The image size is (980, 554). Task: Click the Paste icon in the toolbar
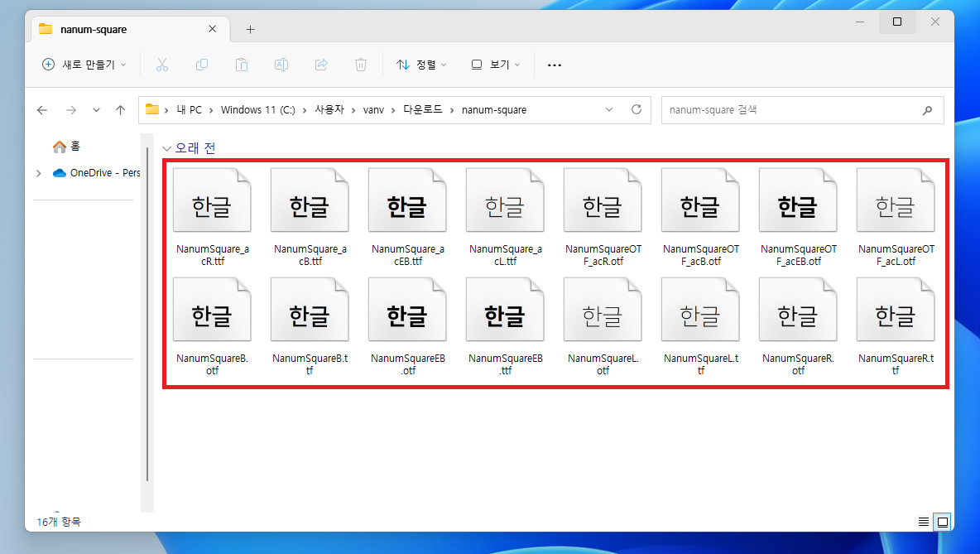pos(242,65)
